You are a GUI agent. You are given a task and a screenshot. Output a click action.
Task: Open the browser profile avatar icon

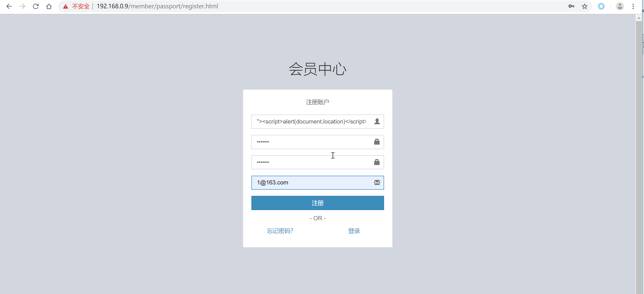pyautogui.click(x=620, y=6)
